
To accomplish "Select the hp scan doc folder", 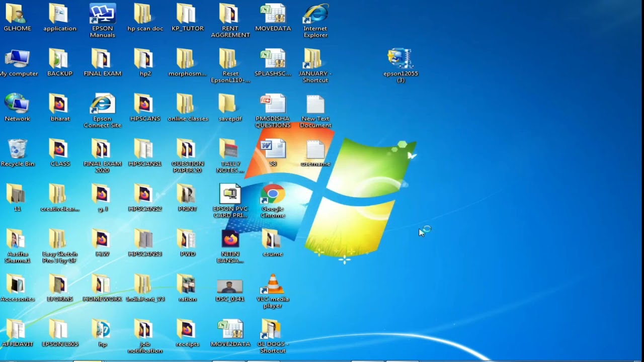I will coord(145,18).
